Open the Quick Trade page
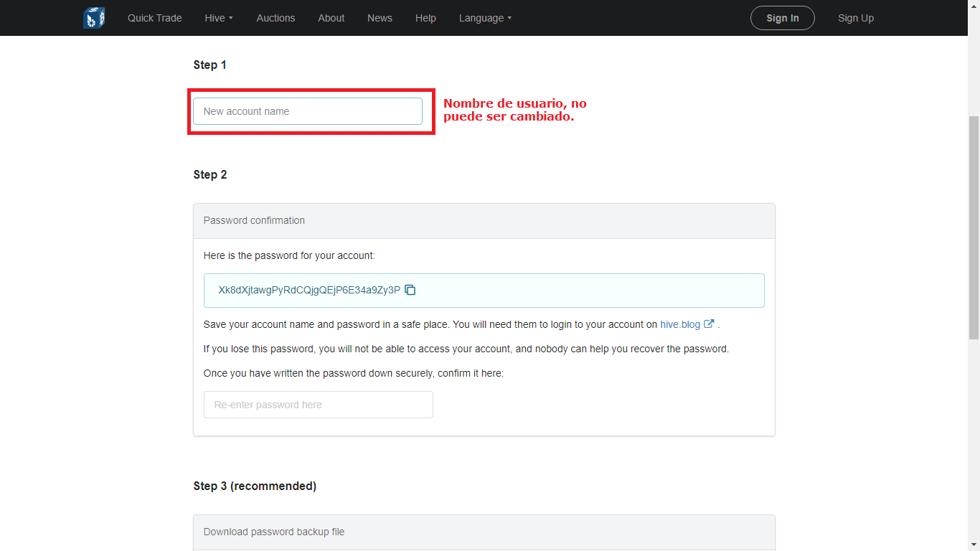The image size is (980, 551). pos(155,18)
